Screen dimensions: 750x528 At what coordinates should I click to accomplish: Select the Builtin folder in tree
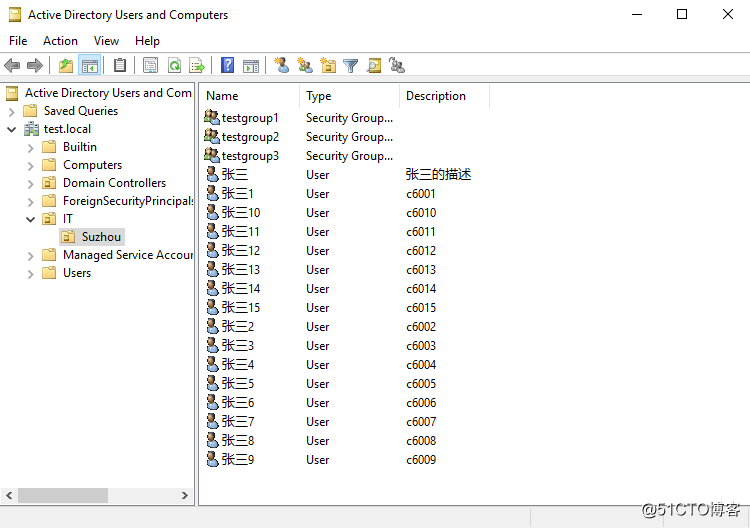tap(79, 147)
